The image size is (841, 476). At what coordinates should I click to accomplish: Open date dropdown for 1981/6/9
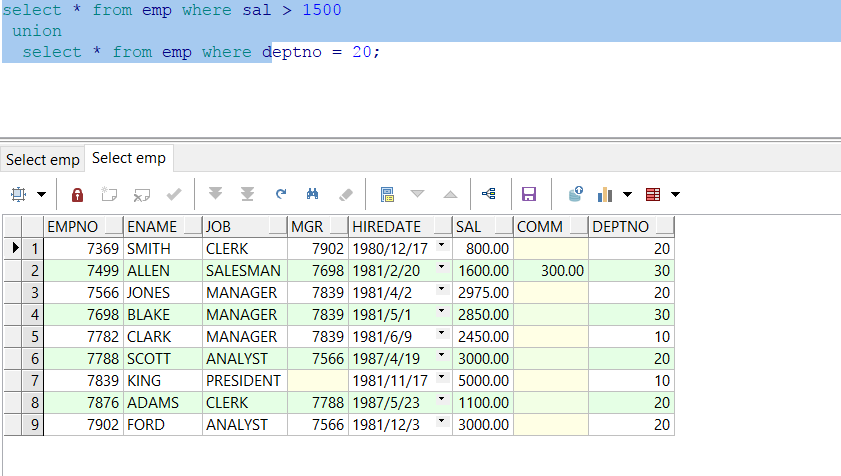tap(441, 333)
